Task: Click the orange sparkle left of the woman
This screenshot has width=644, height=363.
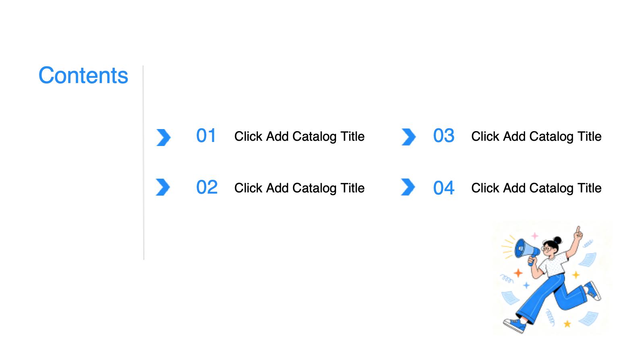Action: coord(518,273)
